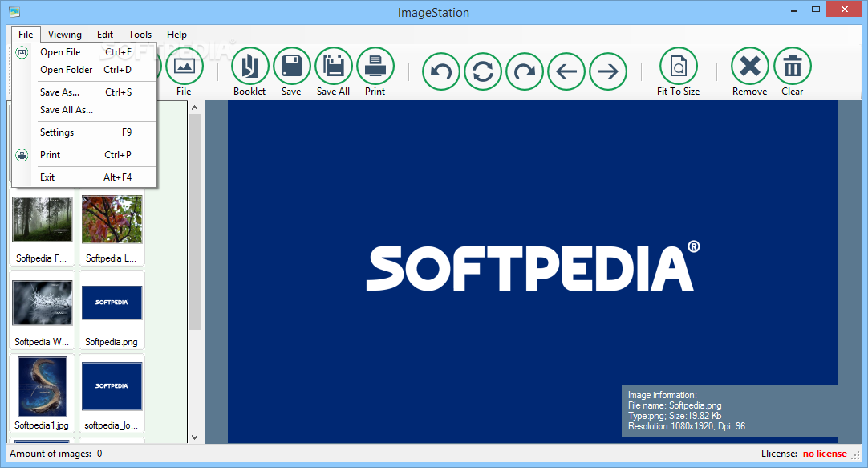
Task: Click the Save floppy disk icon
Action: coord(292,67)
